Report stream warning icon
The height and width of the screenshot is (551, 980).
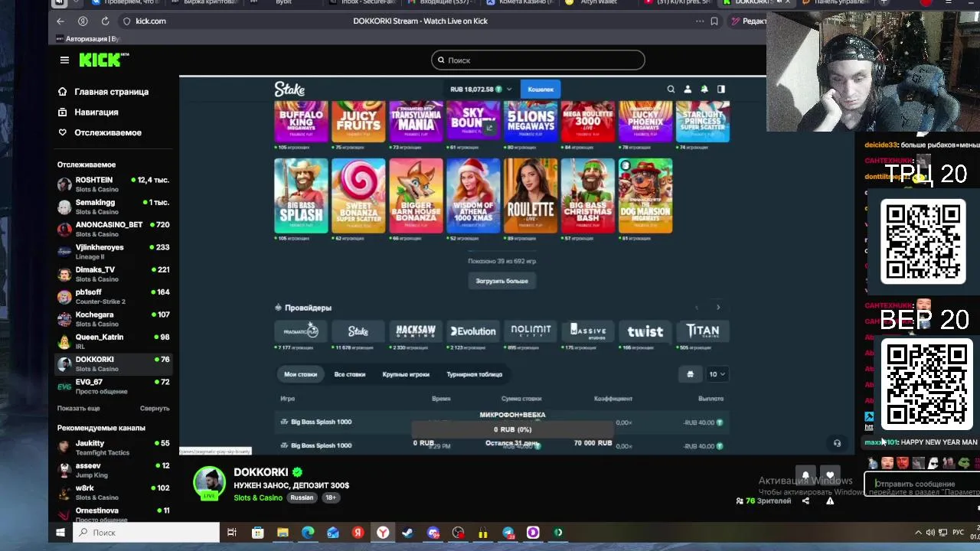click(x=830, y=500)
